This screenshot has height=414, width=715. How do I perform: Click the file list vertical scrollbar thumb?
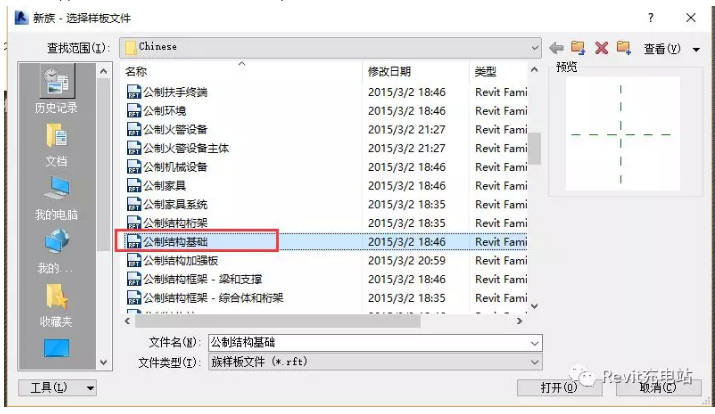coord(534,148)
